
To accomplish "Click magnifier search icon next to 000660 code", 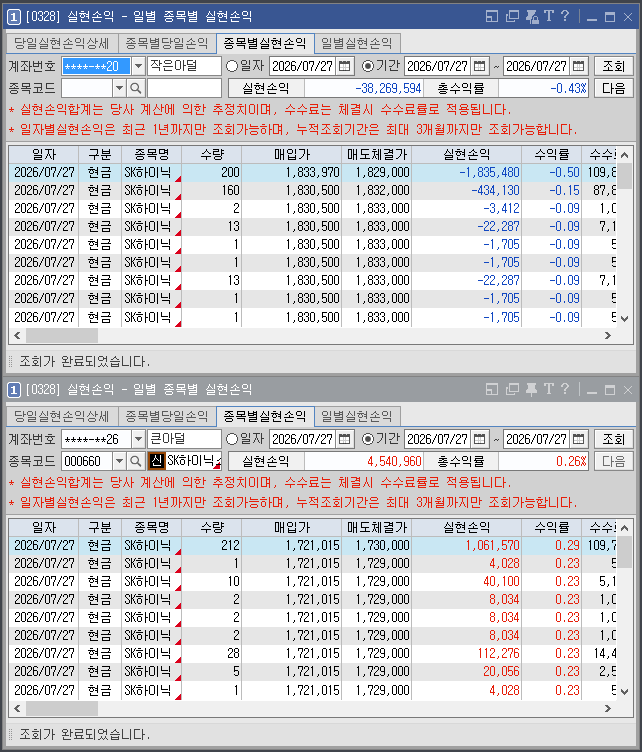I will [136, 461].
